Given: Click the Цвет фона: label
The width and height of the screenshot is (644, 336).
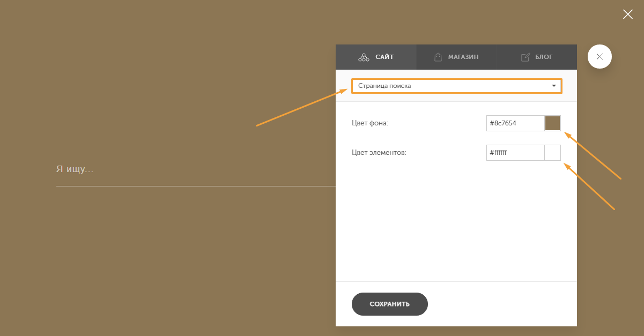Looking at the screenshot, I should point(370,123).
